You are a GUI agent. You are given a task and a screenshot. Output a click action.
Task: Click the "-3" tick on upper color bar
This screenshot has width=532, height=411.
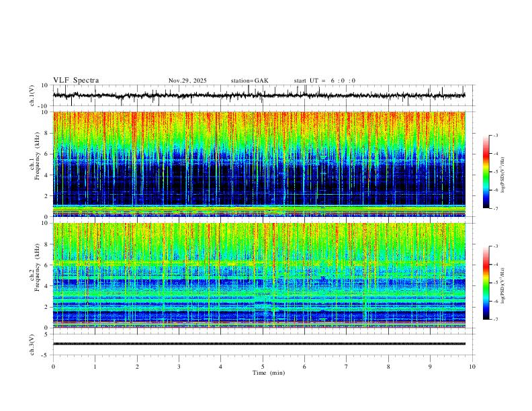pyautogui.click(x=496, y=135)
